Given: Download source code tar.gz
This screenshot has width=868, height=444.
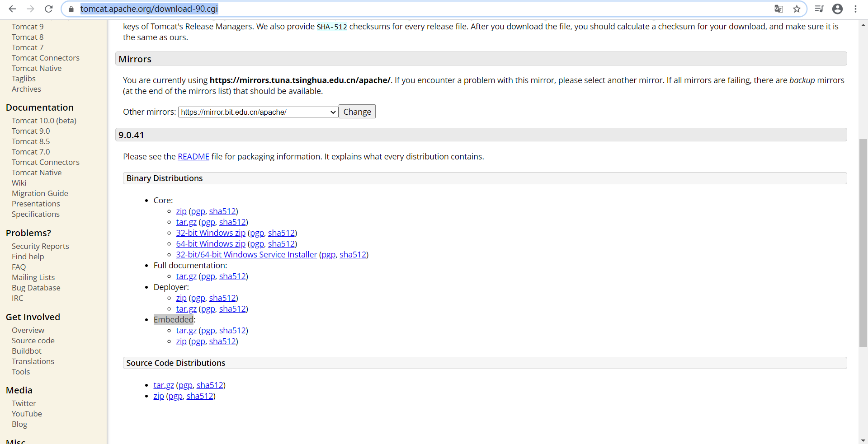Looking at the screenshot, I should (164, 385).
